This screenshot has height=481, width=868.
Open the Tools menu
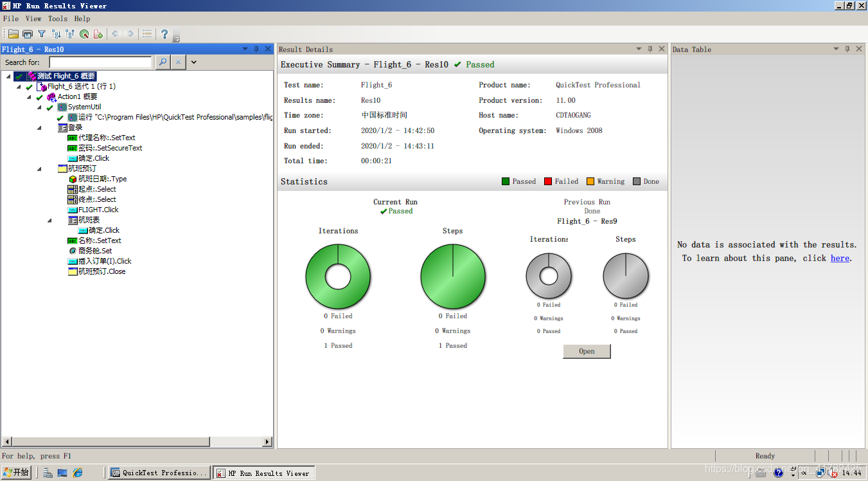coord(58,19)
